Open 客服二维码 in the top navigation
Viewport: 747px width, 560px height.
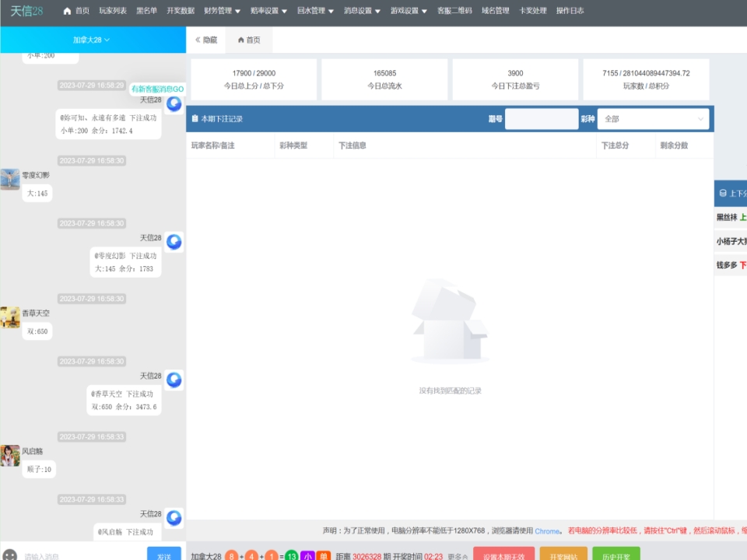[x=454, y=11]
